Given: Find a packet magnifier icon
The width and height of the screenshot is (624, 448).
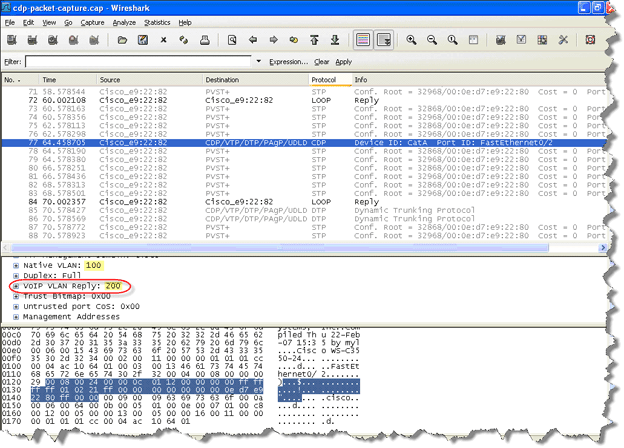Looking at the screenshot, I should [232, 40].
